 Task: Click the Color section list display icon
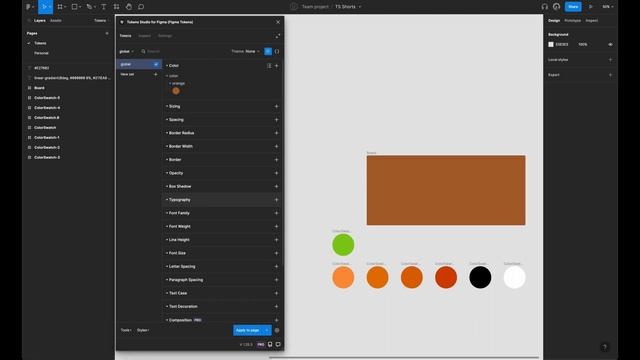tap(269, 65)
